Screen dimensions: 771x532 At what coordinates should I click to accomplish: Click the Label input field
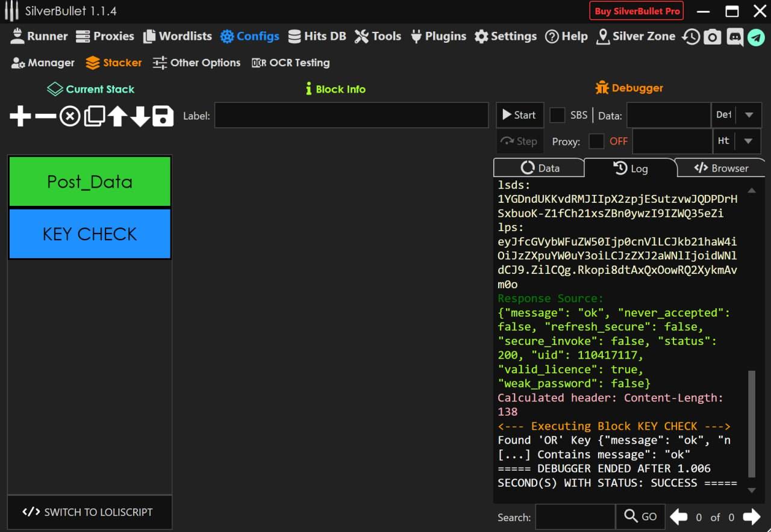(351, 116)
